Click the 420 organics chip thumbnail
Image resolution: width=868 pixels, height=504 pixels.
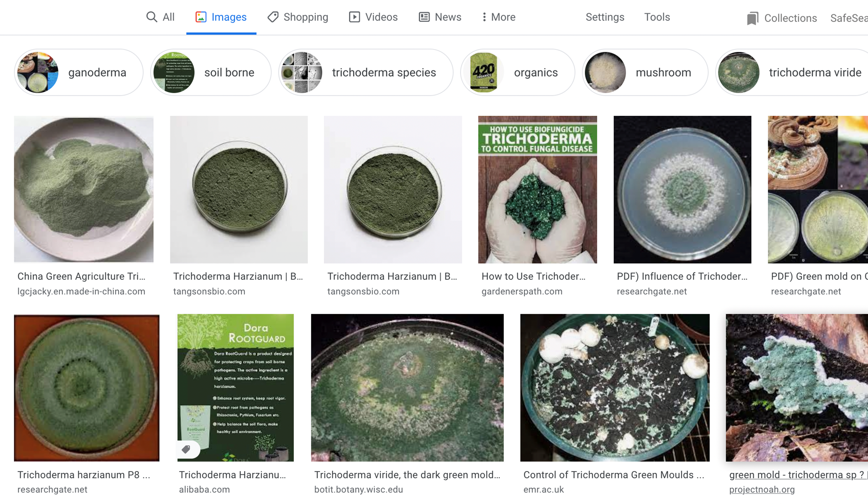pyautogui.click(x=483, y=72)
